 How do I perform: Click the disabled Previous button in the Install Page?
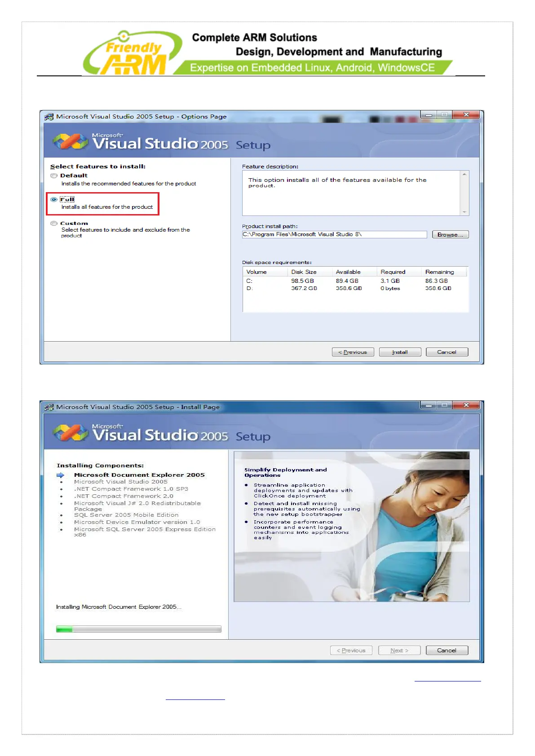351,650
